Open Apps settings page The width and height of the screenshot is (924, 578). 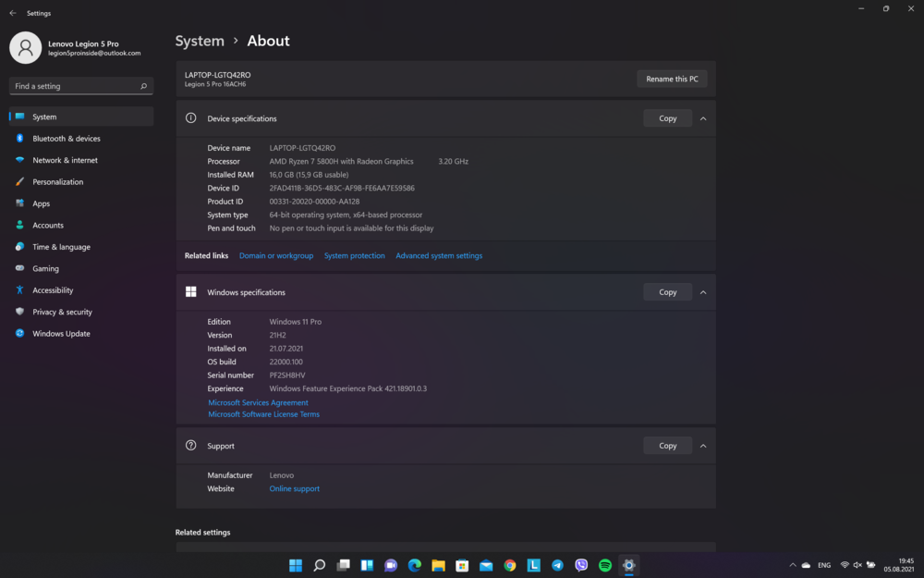[x=81, y=203]
